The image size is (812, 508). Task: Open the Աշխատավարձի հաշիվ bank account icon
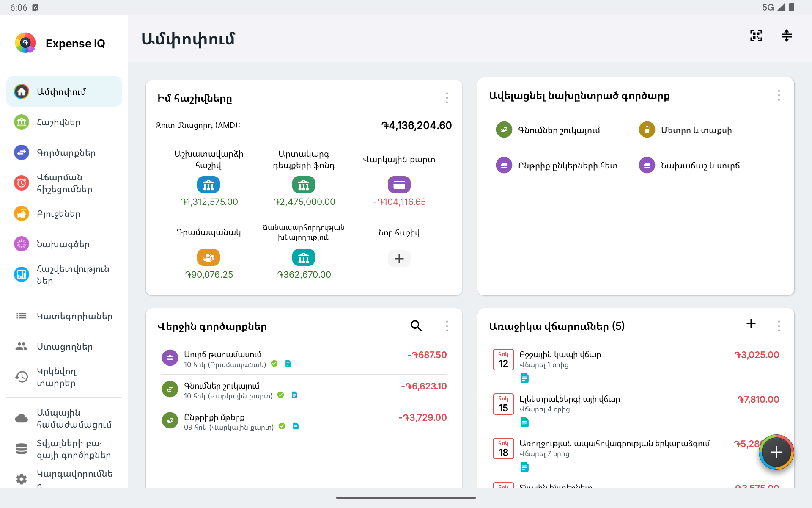tap(208, 185)
